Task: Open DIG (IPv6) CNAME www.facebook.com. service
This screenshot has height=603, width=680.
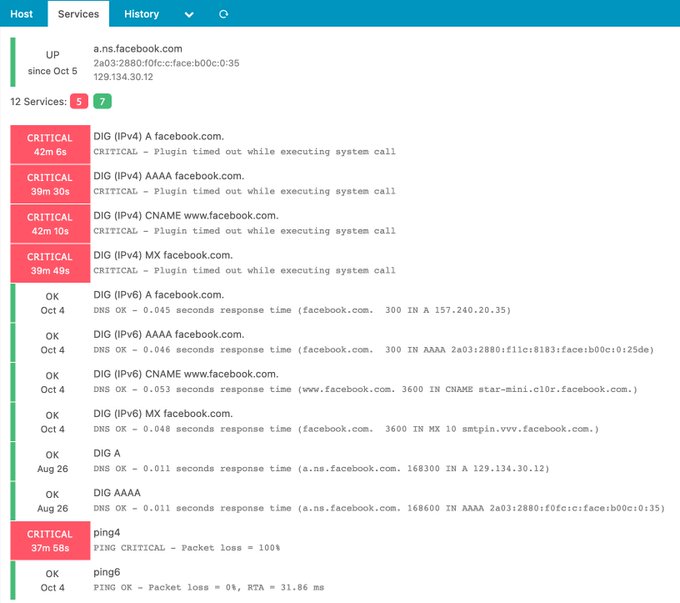Action: coord(186,374)
